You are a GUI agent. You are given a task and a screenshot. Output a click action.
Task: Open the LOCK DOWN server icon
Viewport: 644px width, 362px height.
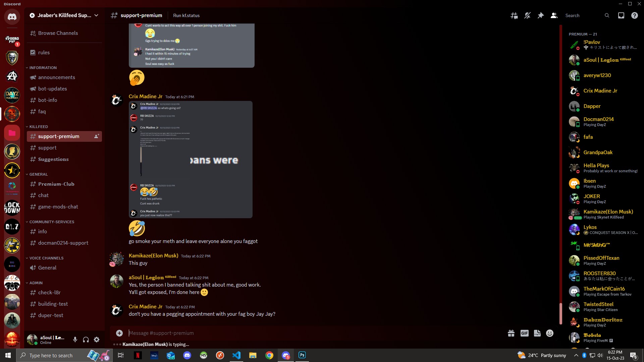[x=12, y=208]
